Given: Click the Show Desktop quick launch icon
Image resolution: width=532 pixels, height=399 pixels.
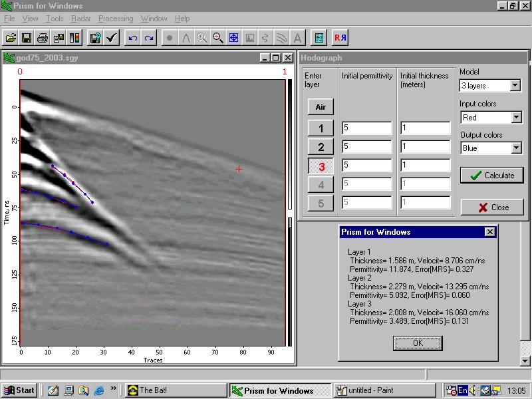Looking at the screenshot, I should point(68,390).
